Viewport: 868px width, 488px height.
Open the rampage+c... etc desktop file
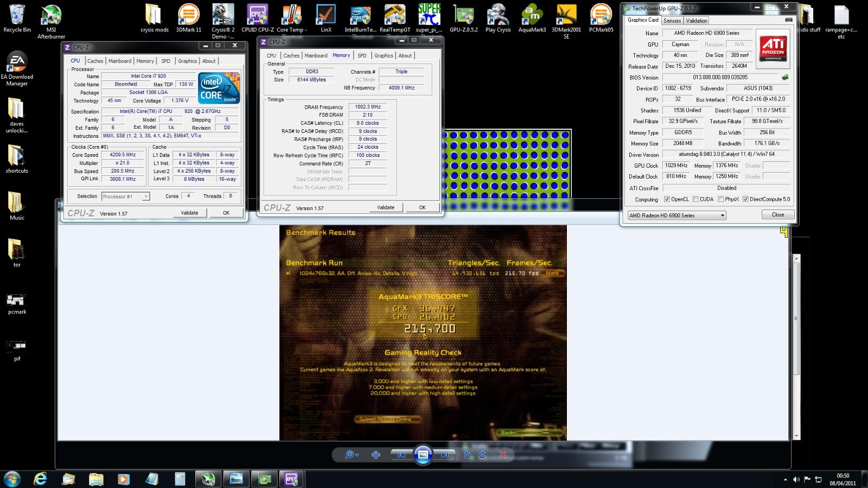841,21
